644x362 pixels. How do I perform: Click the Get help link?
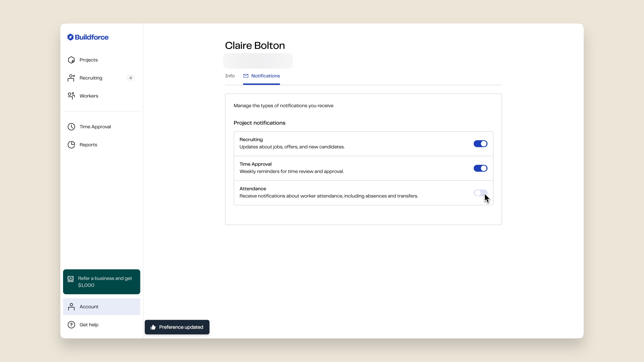click(101, 325)
